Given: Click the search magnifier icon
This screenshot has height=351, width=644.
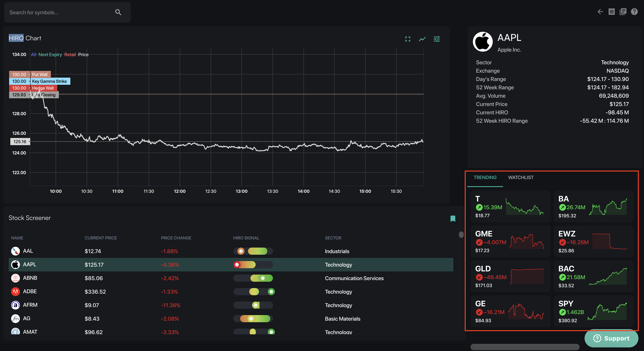Looking at the screenshot, I should pos(118,12).
